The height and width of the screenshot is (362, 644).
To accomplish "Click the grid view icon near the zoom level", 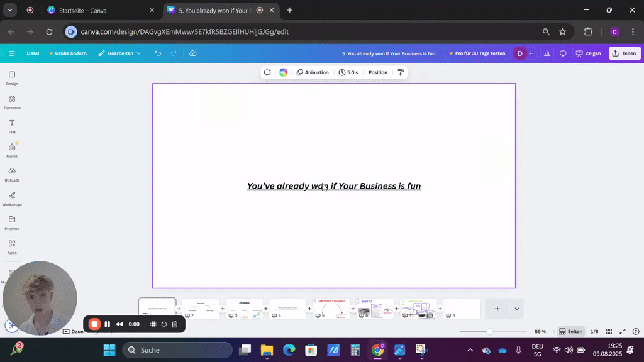I will click(x=608, y=331).
